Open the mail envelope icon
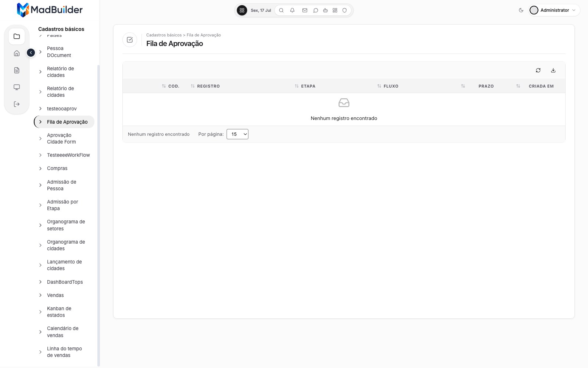Image resolution: width=588 pixels, height=368 pixels. (305, 10)
